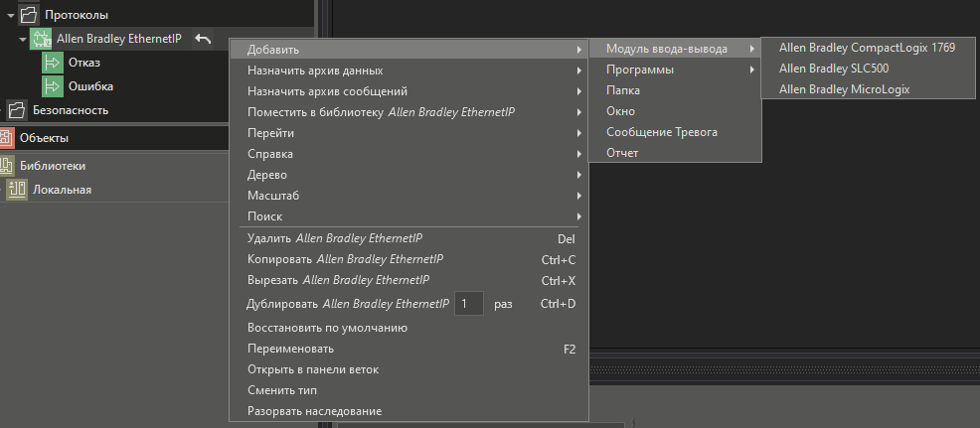Click the Отказ channel icon
Screen dimensions: 980x428
click(53, 63)
